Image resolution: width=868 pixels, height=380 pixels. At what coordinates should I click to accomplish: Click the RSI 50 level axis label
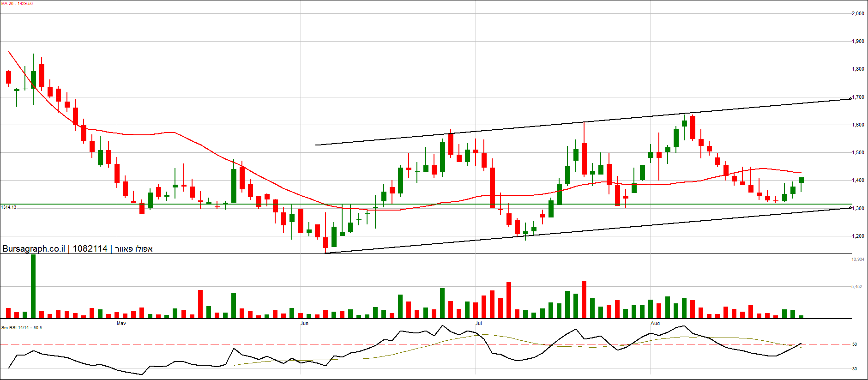pyautogui.click(x=855, y=344)
